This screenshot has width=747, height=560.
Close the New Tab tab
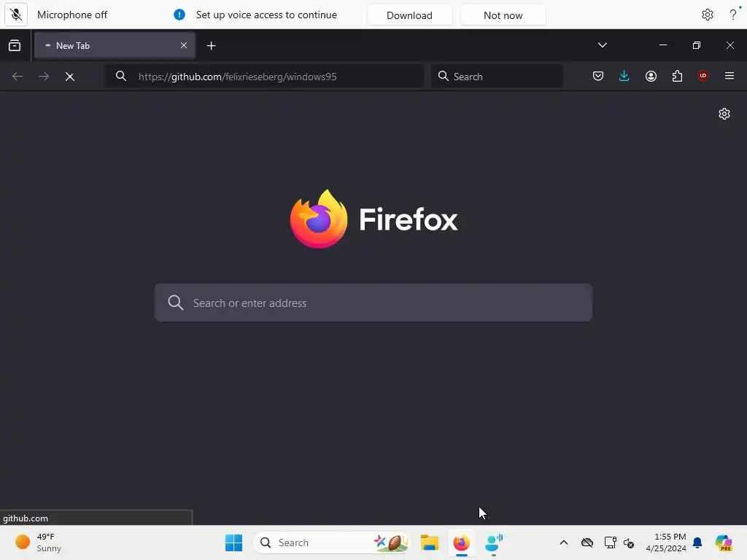[x=183, y=45]
